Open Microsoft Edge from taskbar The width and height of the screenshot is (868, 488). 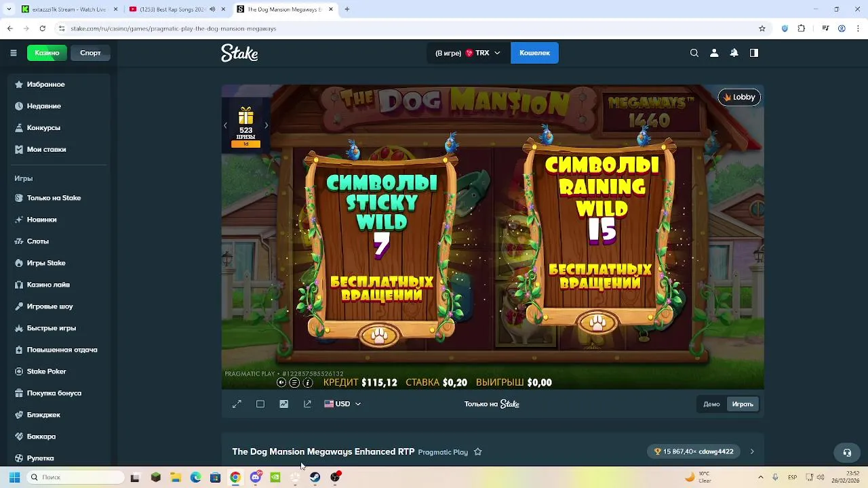[195, 477]
